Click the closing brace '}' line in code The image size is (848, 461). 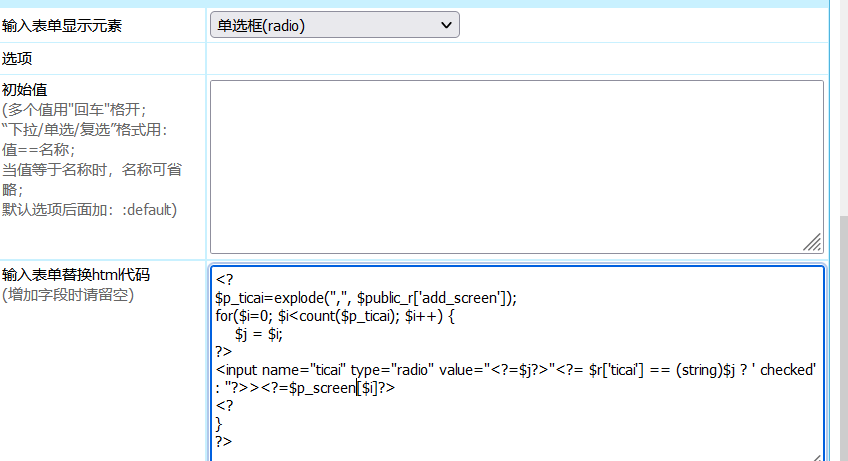click(218, 424)
